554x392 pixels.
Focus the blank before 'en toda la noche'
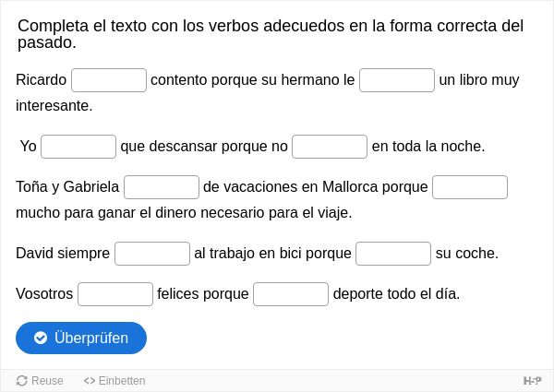coord(330,147)
